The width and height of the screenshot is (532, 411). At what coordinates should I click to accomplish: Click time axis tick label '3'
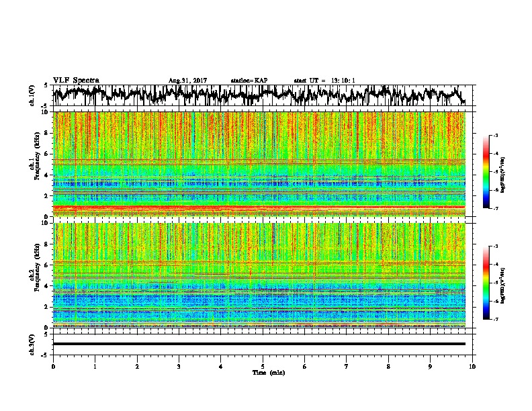179,367
